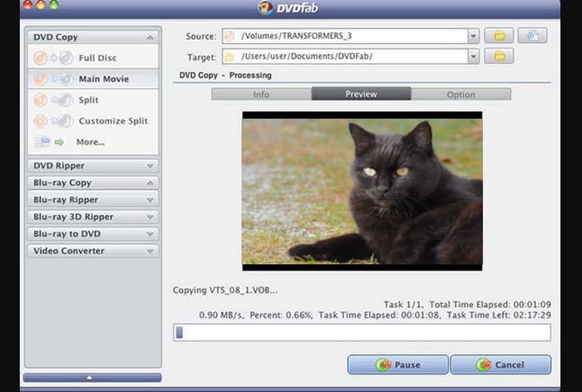Switch to the Option tab
The image size is (582, 392).
tap(461, 94)
